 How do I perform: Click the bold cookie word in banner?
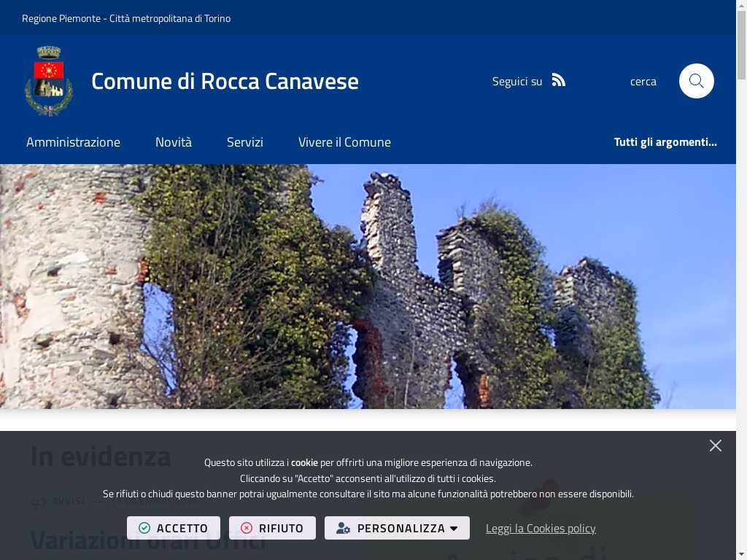click(x=304, y=462)
